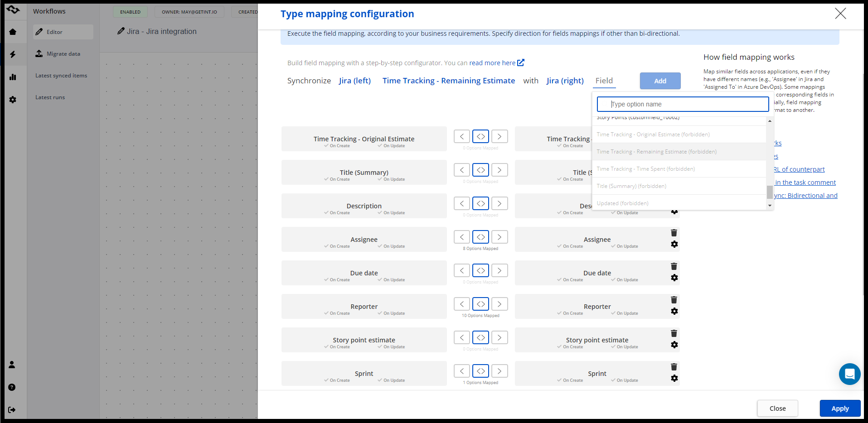Image resolution: width=868 pixels, height=423 pixels.
Task: Click the Type option name search field
Action: pos(683,104)
